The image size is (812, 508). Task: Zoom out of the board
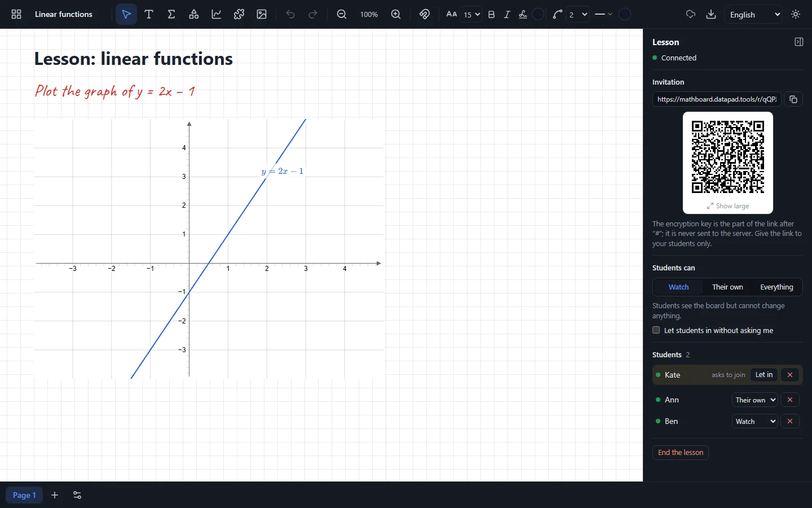click(x=342, y=14)
